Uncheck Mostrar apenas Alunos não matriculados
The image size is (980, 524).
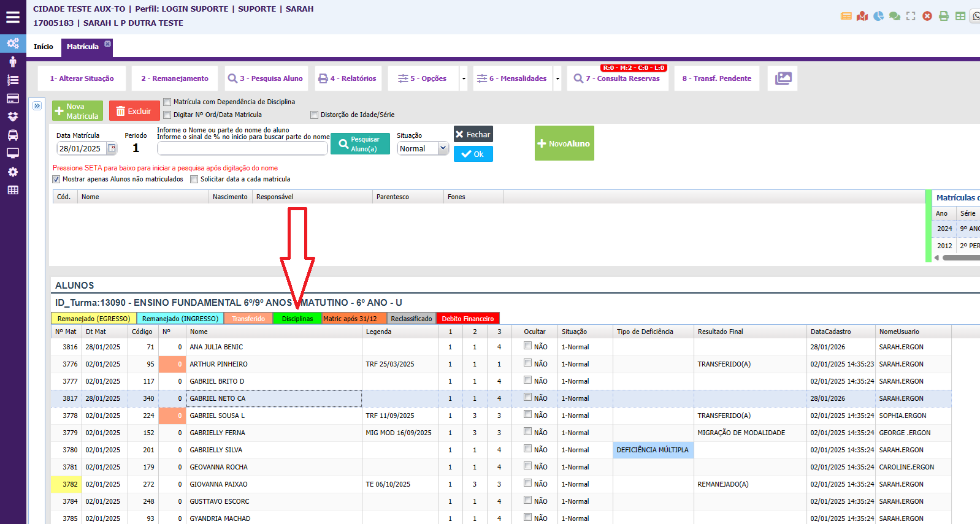click(56, 180)
